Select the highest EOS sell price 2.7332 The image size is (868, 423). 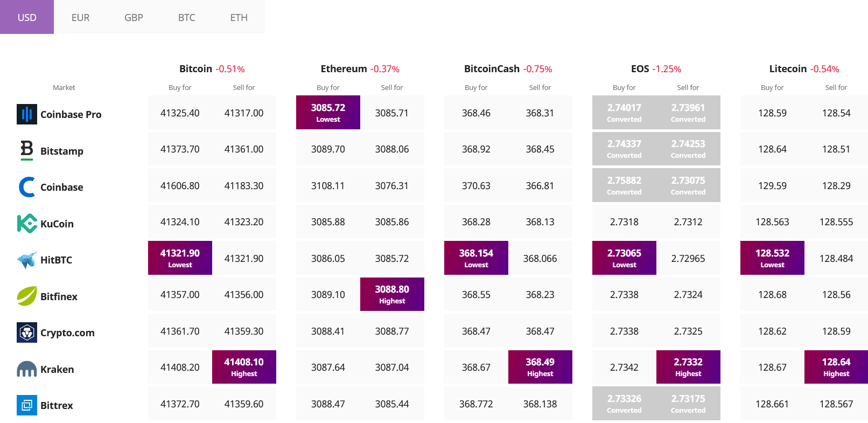coord(688,367)
